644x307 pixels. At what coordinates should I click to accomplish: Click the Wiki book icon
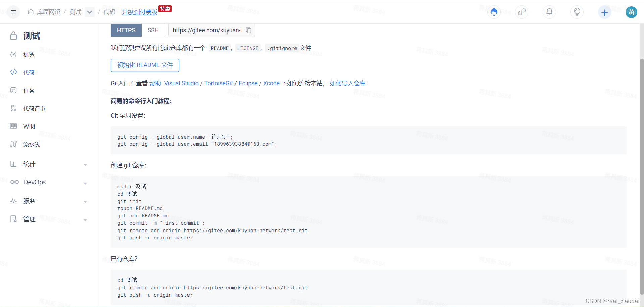13,126
